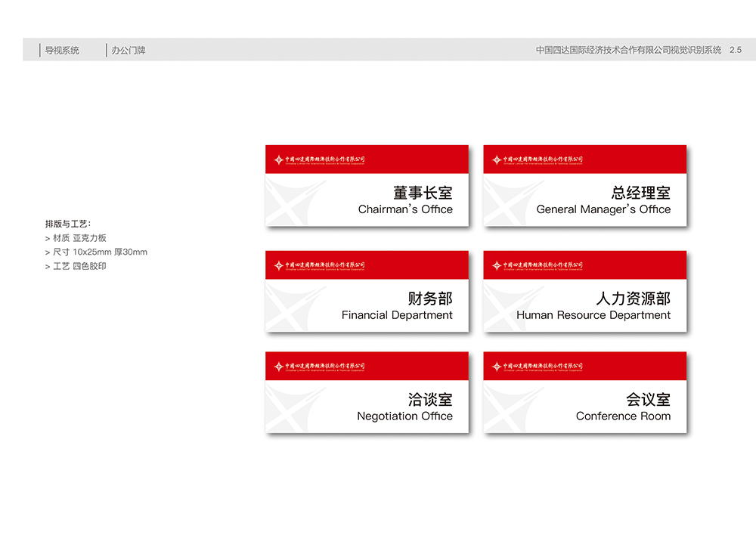Click the Conference Room label
The width and height of the screenshot is (756, 557).
tap(624, 416)
